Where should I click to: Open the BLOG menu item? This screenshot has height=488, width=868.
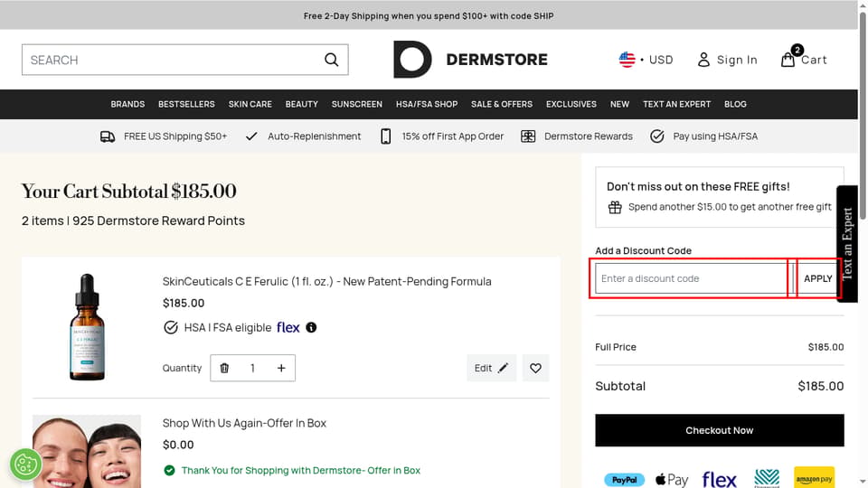(x=735, y=104)
